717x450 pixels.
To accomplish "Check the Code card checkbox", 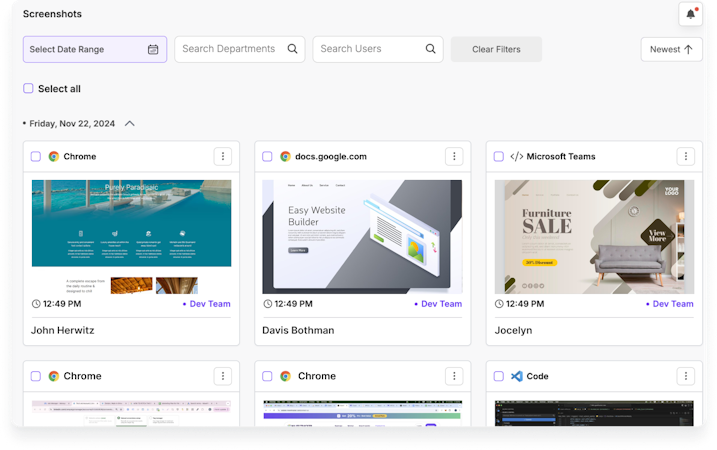I will click(x=498, y=376).
